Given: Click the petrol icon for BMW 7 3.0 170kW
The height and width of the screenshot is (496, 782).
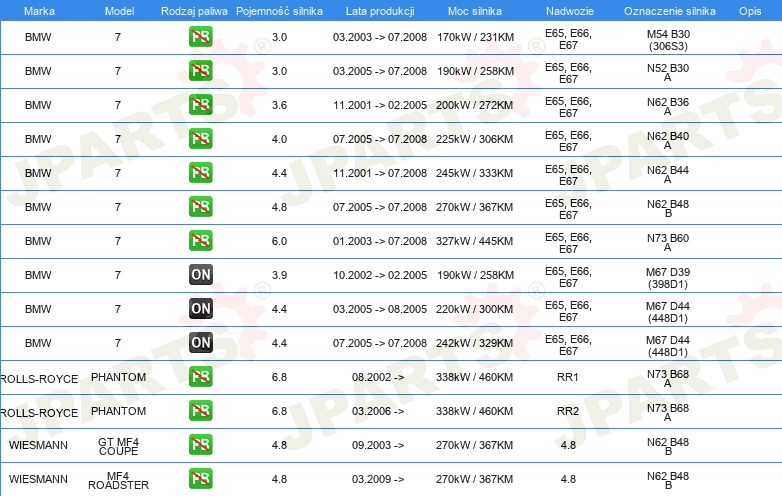Looking at the screenshot, I should (x=200, y=37).
